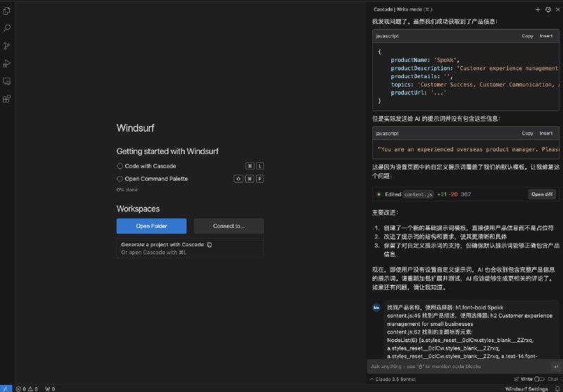Click the topics: 'Customer Success' code line

474,84
